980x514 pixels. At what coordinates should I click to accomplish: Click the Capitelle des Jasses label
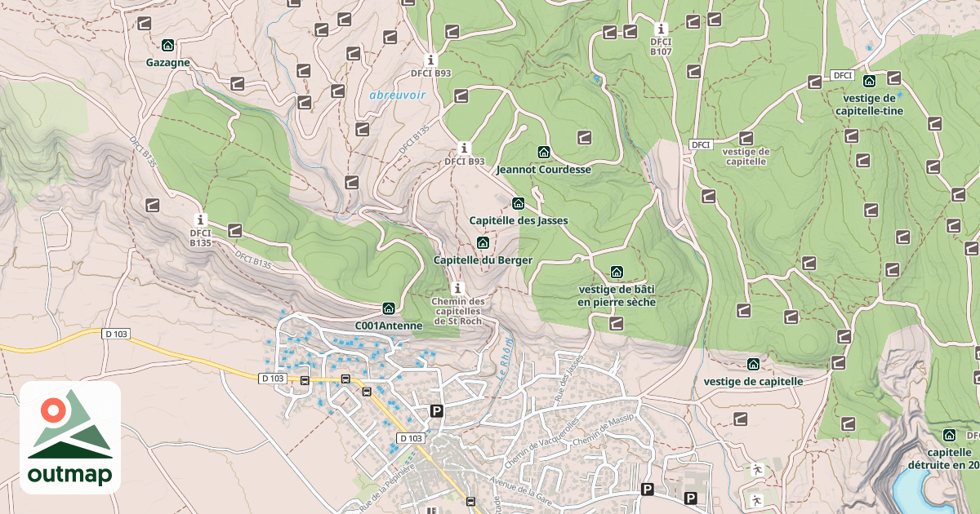click(x=518, y=220)
